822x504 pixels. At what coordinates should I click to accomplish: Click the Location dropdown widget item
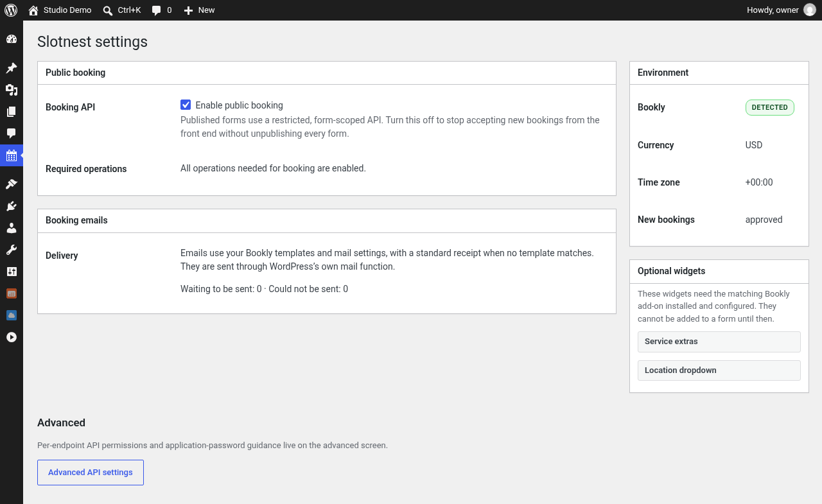pyautogui.click(x=719, y=370)
